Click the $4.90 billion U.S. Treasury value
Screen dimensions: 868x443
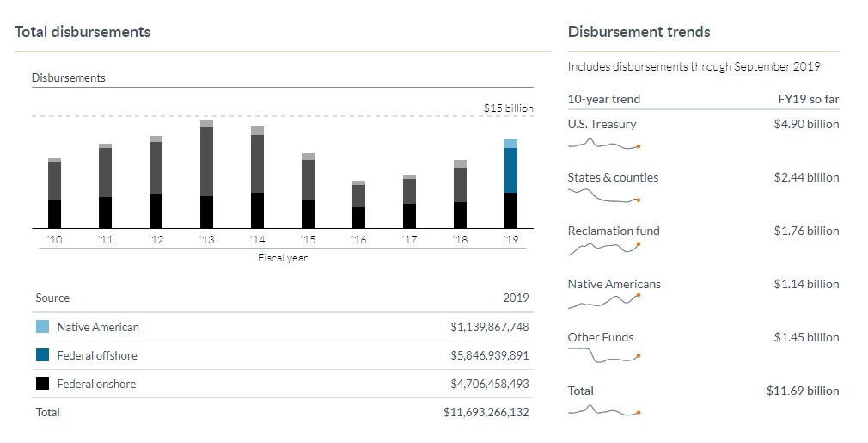(x=806, y=124)
